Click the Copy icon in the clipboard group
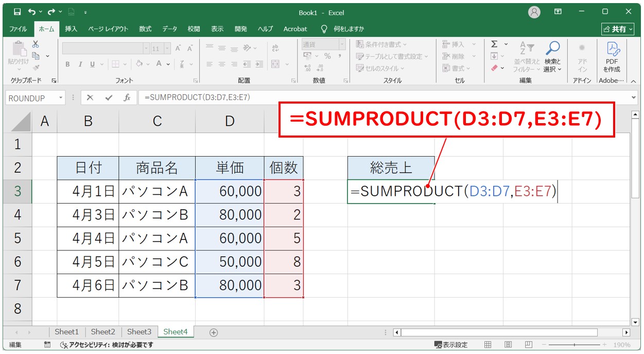Image resolution: width=644 pixels, height=354 pixels. click(36, 56)
